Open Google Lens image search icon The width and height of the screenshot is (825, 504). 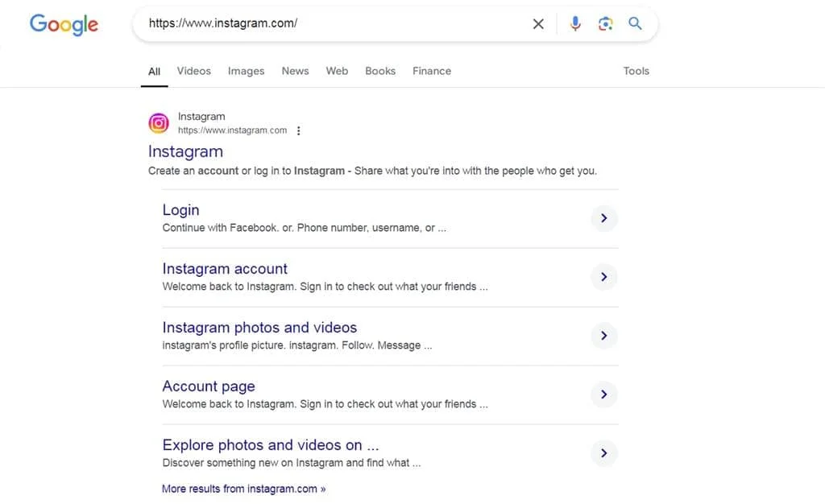(605, 23)
